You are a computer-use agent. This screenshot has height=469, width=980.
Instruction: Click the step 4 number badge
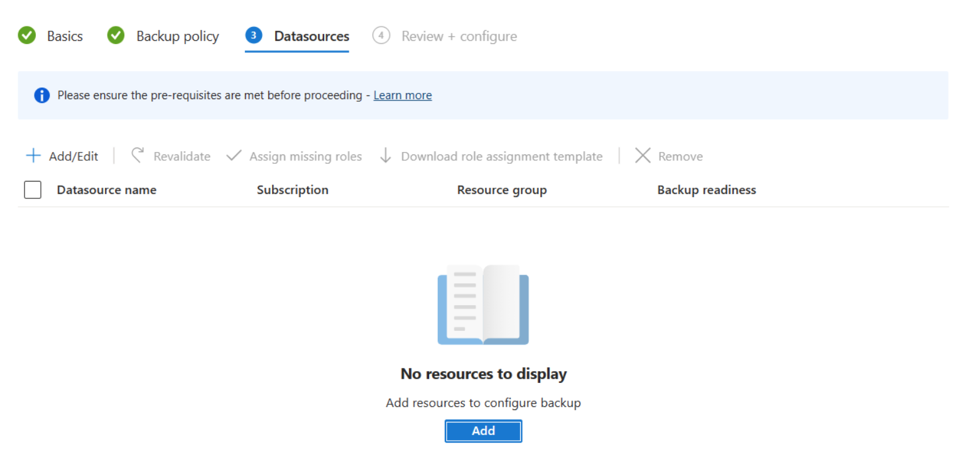pos(381,36)
